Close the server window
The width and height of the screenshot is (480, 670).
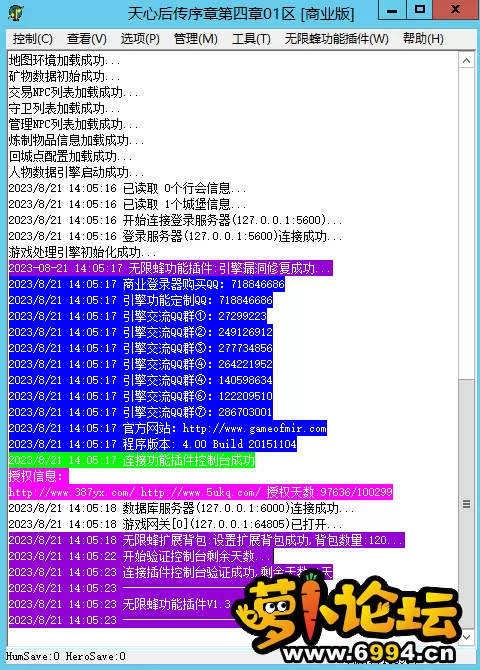tap(456, 10)
